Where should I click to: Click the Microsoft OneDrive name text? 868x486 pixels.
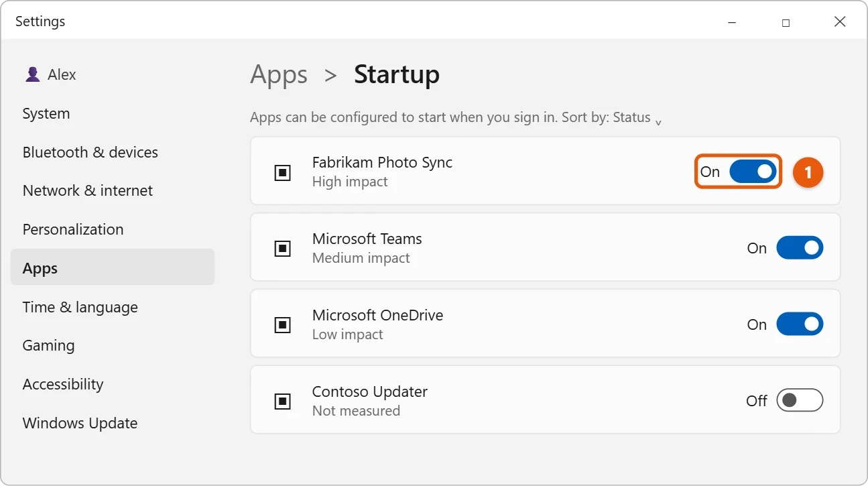pyautogui.click(x=377, y=315)
